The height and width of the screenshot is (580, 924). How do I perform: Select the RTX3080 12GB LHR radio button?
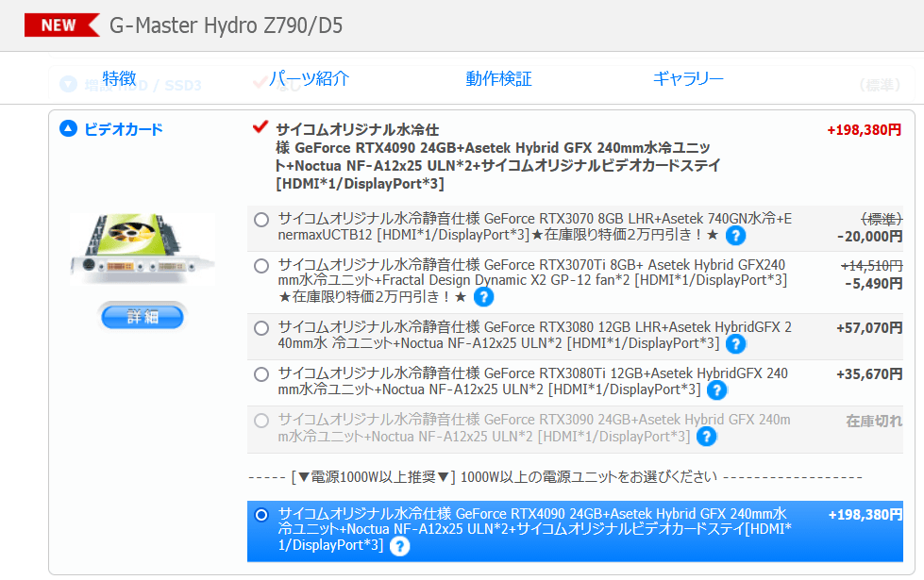click(x=261, y=328)
